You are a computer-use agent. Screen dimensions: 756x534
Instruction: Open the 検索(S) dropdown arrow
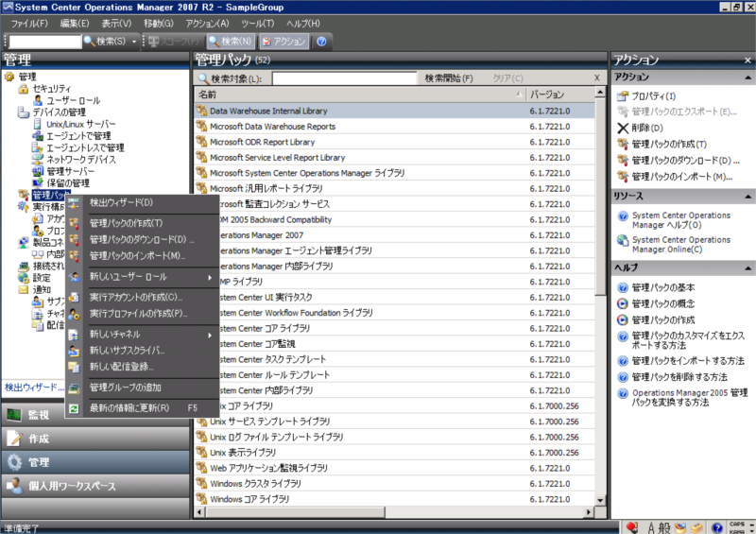(136, 42)
